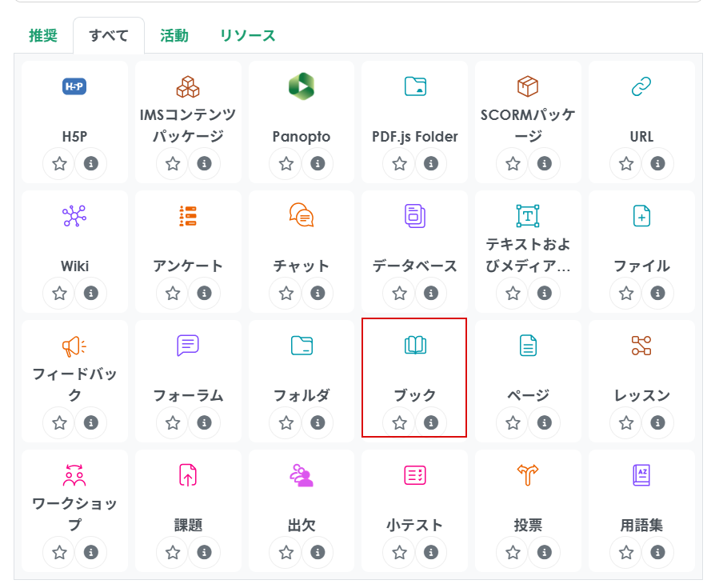Screen dimensions: 711x588
Task: Click the Wiki network icon
Action: pyautogui.click(x=74, y=215)
